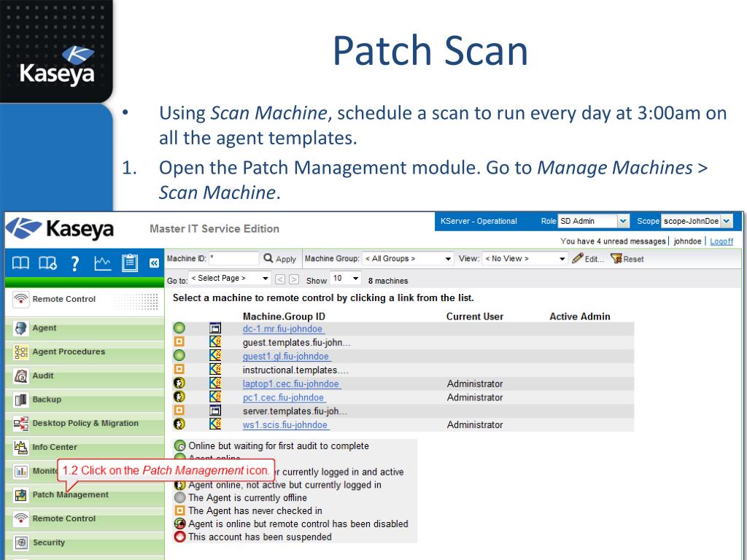Click the Reset filter icon
The height and width of the screenshot is (560, 747).
pos(616,259)
